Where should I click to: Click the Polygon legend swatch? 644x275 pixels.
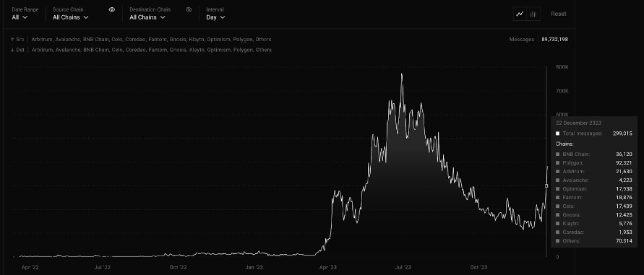pyautogui.click(x=557, y=163)
